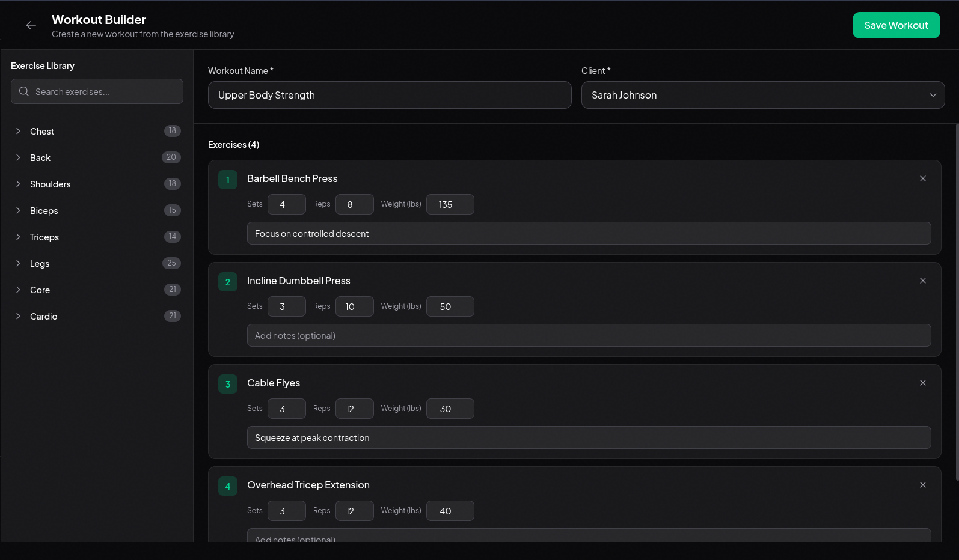
Task: Expand the Core category chevron
Action: click(x=18, y=290)
